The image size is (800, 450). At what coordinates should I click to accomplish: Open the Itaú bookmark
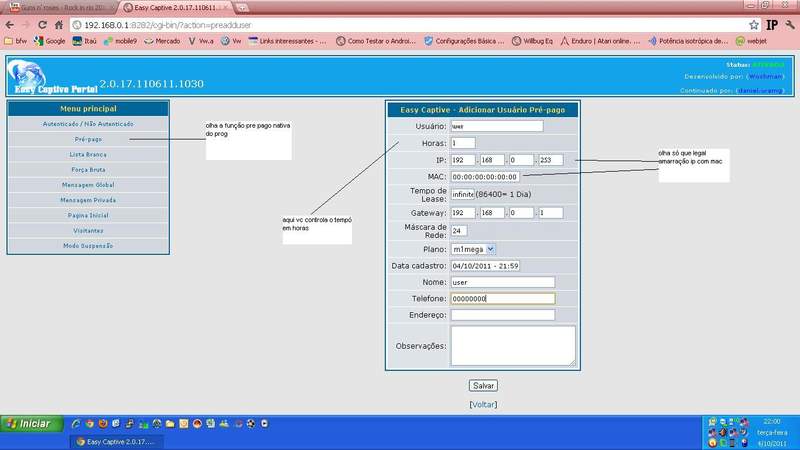(x=85, y=41)
